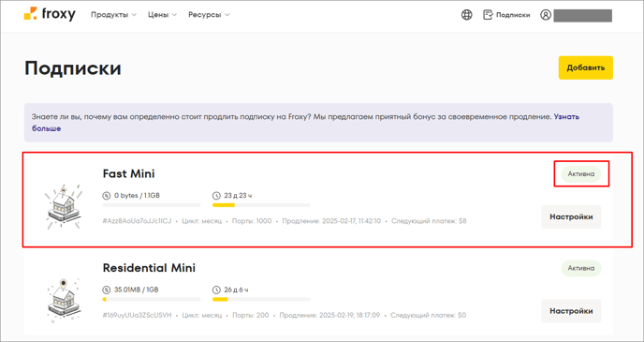
Task: Click the Fast Mini time remaining bar
Action: pyautogui.click(x=262, y=204)
